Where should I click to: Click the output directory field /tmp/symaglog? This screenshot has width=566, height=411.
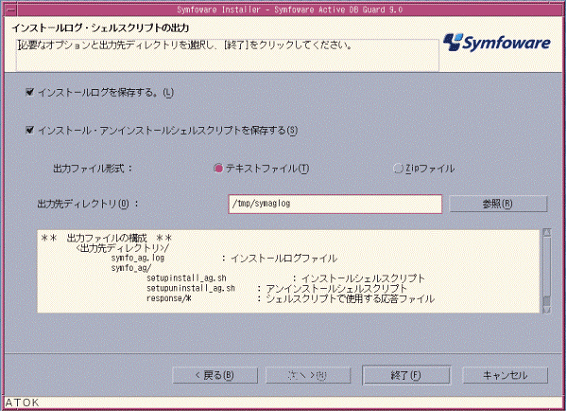tap(335, 204)
